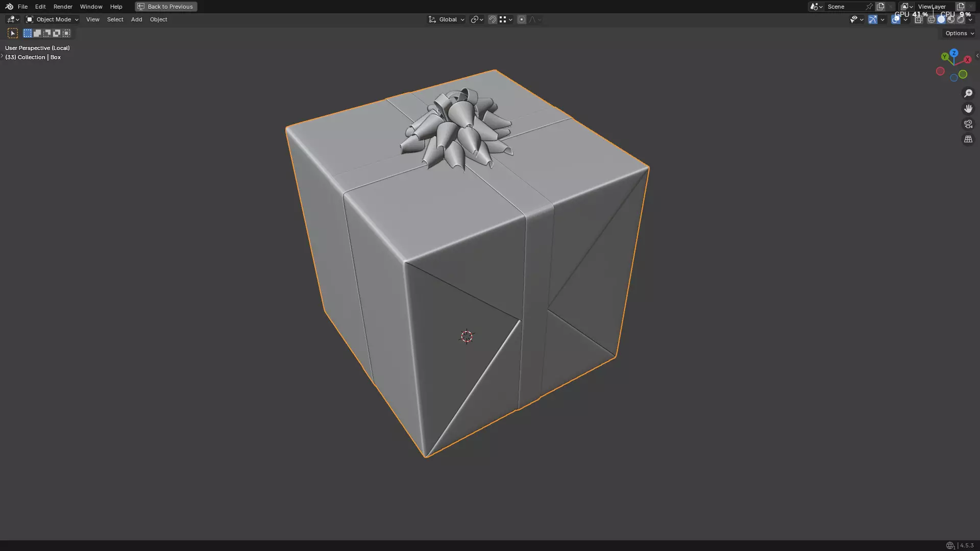Click the green negative Y axis circle
Viewport: 980px width, 551px height.
963,74
